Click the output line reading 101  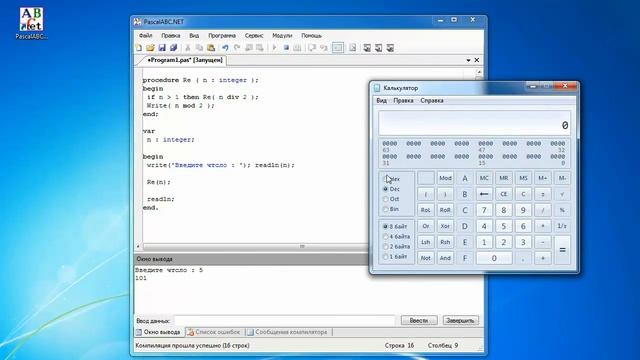[x=141, y=278]
